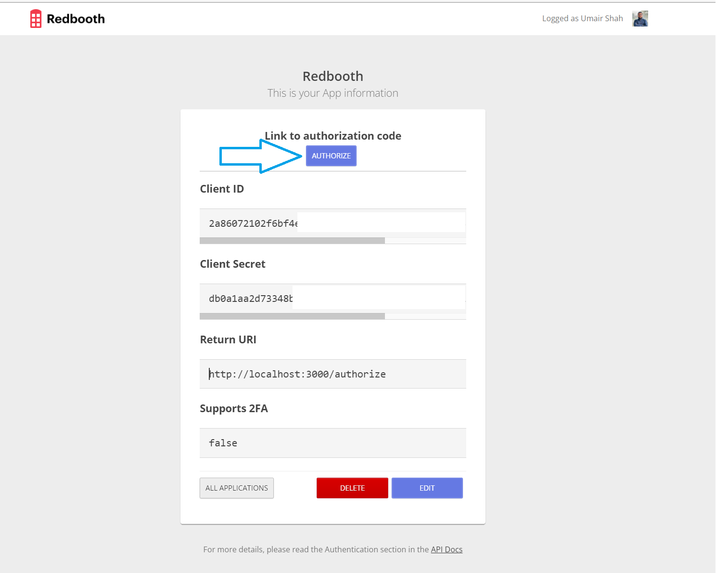Click the scrollbar below Client Secret
Viewport: 728px width, 573px height.
point(292,316)
